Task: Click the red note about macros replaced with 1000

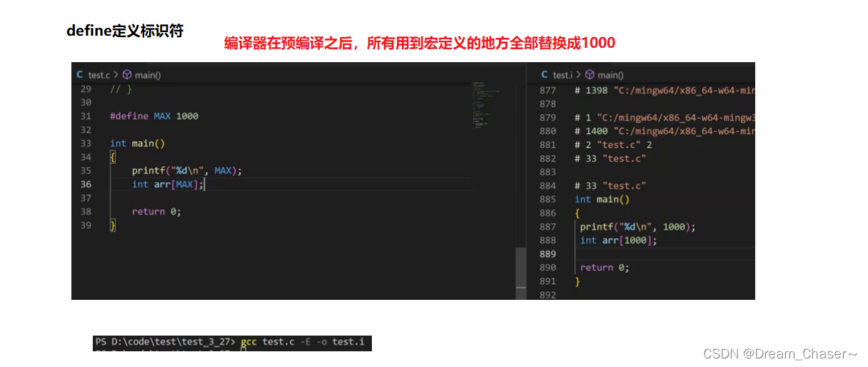Action: pyautogui.click(x=420, y=43)
